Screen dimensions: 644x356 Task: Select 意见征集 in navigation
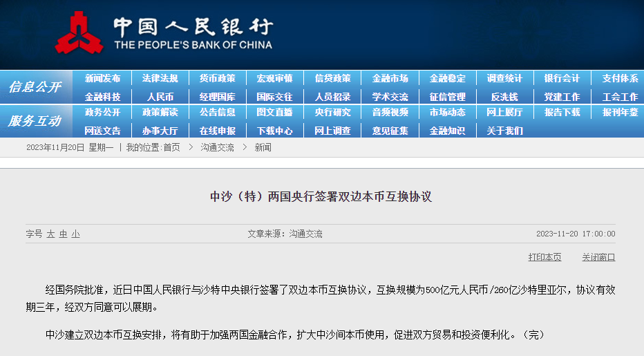(x=390, y=131)
